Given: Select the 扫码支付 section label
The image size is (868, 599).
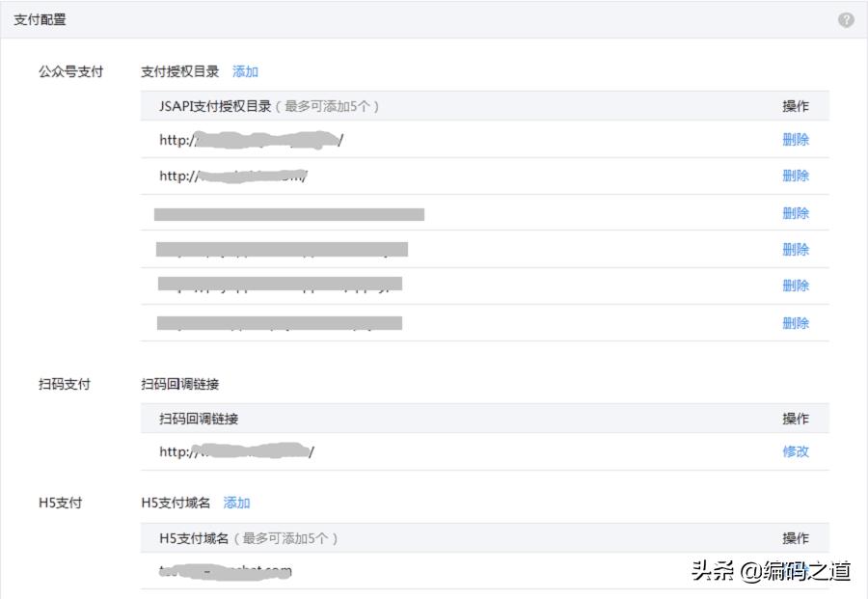Looking at the screenshot, I should click(65, 383).
